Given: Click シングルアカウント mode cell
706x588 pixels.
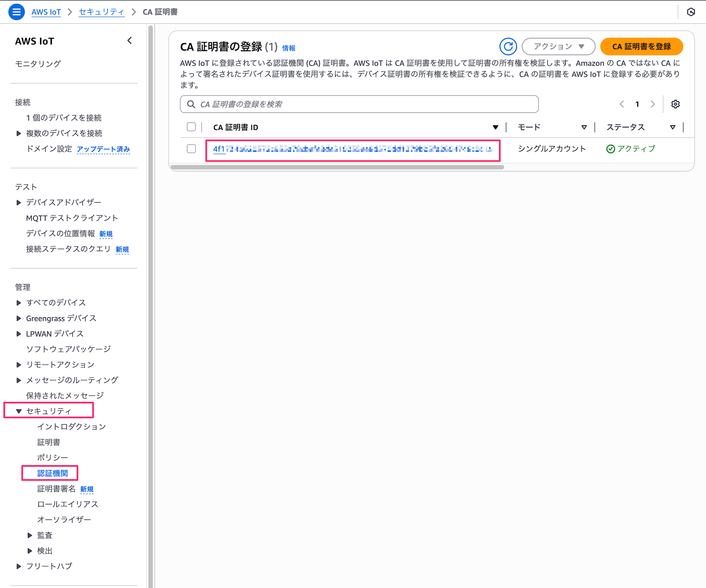Looking at the screenshot, I should pos(552,149).
